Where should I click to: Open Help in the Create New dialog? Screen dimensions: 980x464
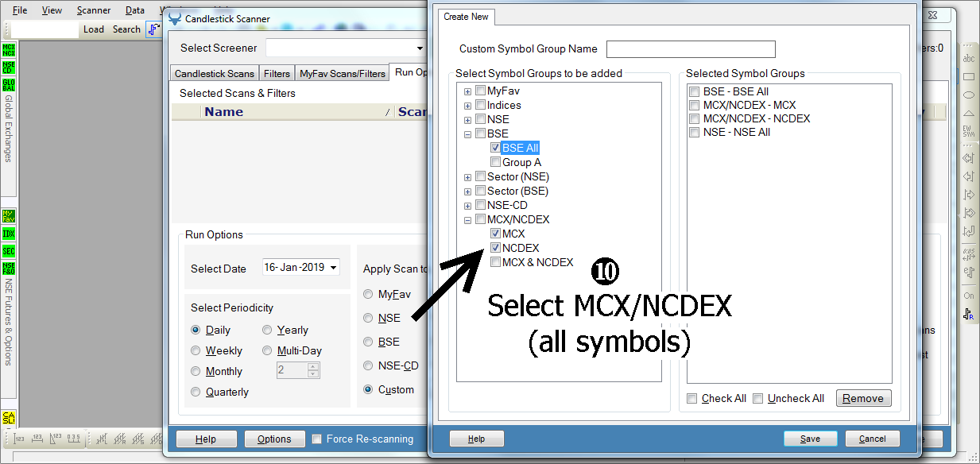point(477,439)
